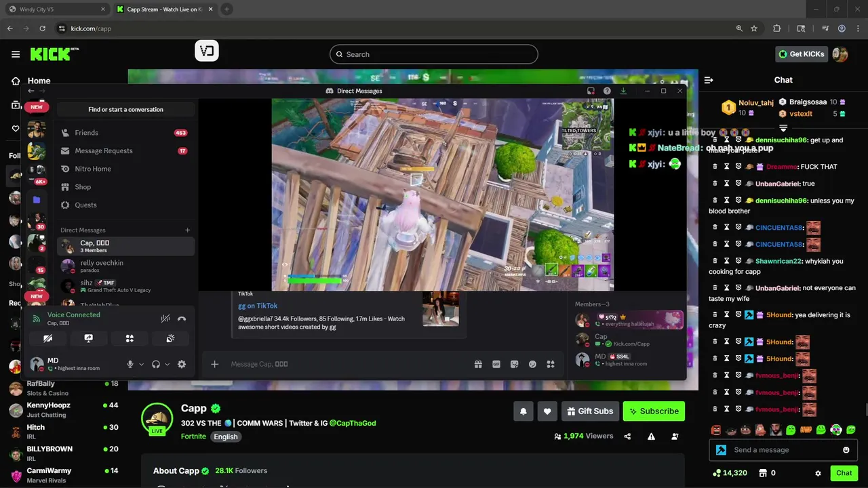Attach file with plus icon in Discord
868x488 pixels.
click(215, 364)
